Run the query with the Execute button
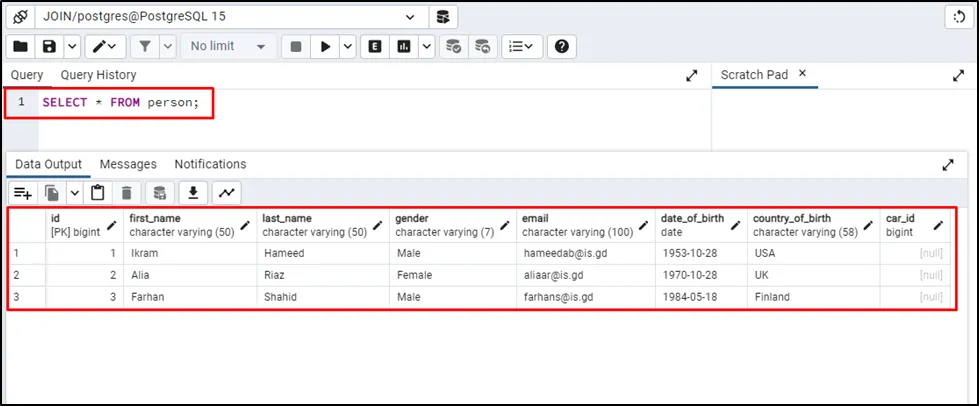Image resolution: width=979 pixels, height=406 pixels. 324,46
